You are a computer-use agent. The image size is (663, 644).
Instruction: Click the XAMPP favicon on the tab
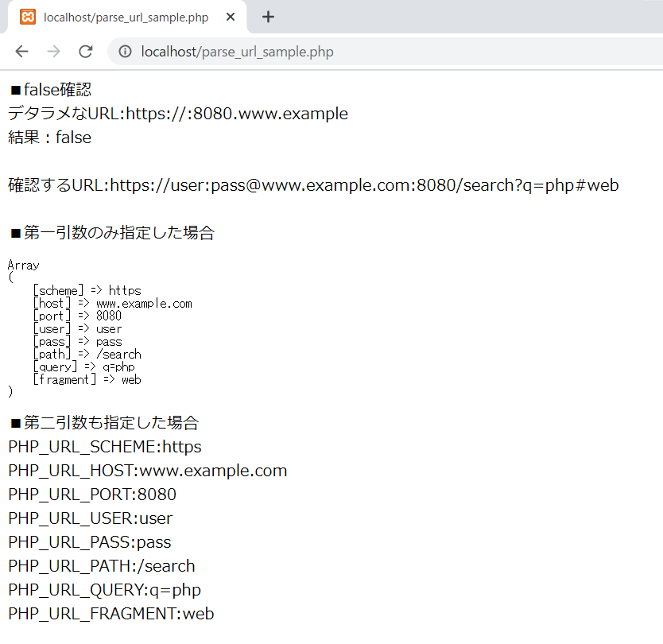(28, 17)
